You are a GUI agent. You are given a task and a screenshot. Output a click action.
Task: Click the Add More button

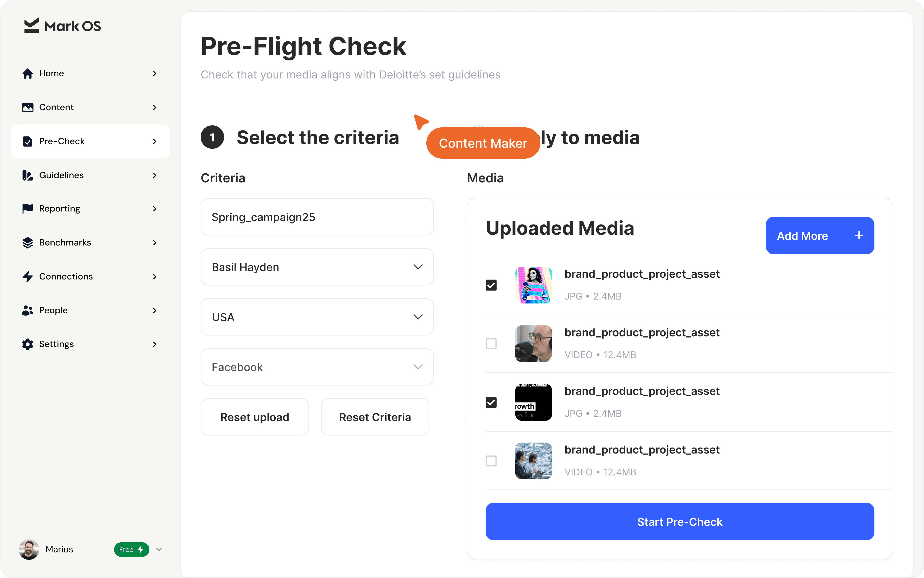click(820, 235)
